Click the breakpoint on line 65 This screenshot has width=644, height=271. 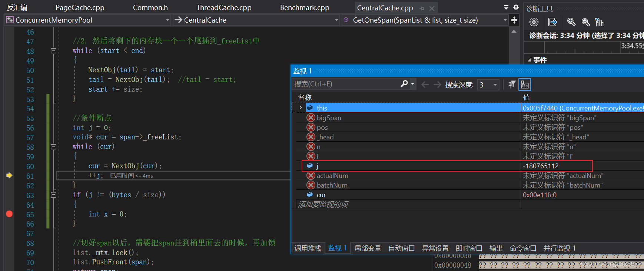pos(9,214)
